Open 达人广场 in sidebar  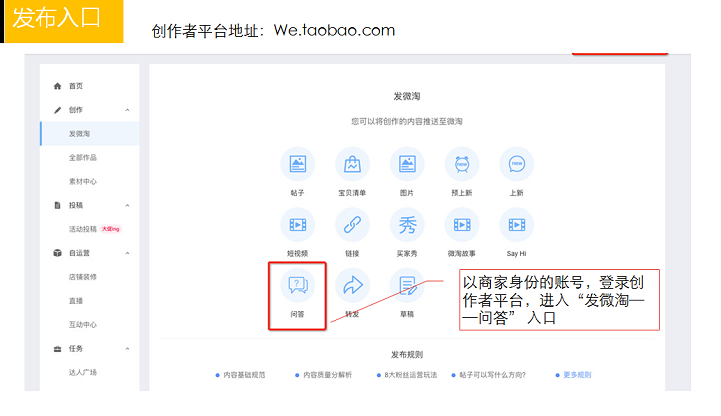click(83, 372)
